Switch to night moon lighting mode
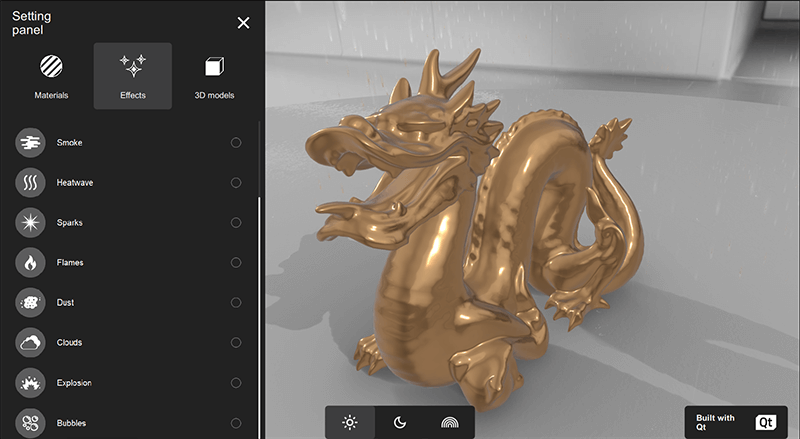 click(x=400, y=422)
